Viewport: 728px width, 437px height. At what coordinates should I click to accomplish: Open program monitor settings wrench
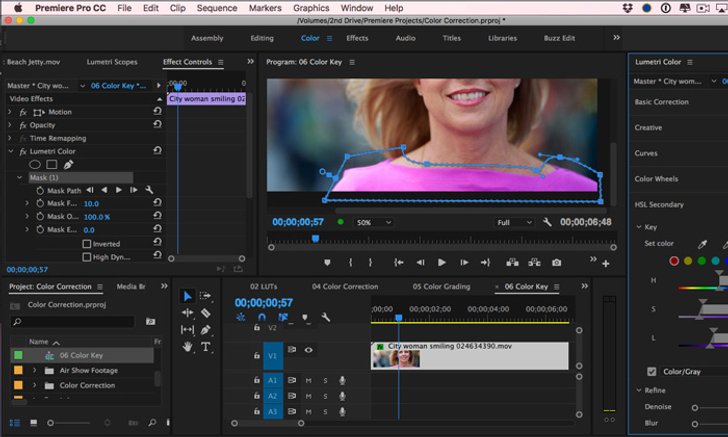pos(547,222)
